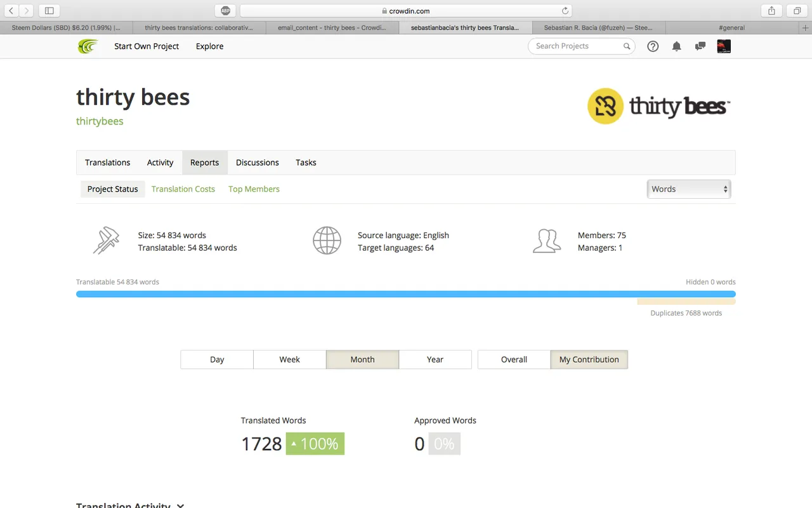The image size is (812, 508).
Task: Select Project Status sub-tab
Action: (113, 189)
